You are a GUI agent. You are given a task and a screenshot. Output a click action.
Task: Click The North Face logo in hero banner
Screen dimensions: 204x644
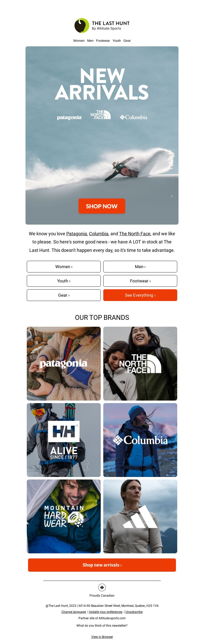(100, 115)
